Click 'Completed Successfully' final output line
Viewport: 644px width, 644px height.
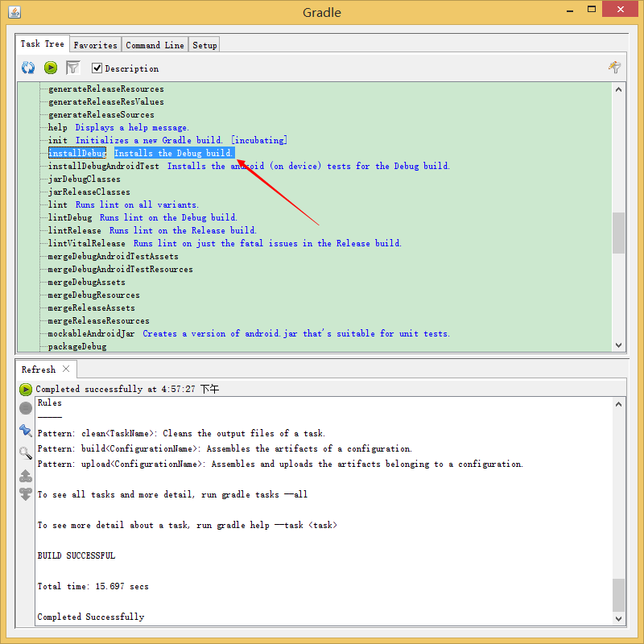(x=91, y=617)
